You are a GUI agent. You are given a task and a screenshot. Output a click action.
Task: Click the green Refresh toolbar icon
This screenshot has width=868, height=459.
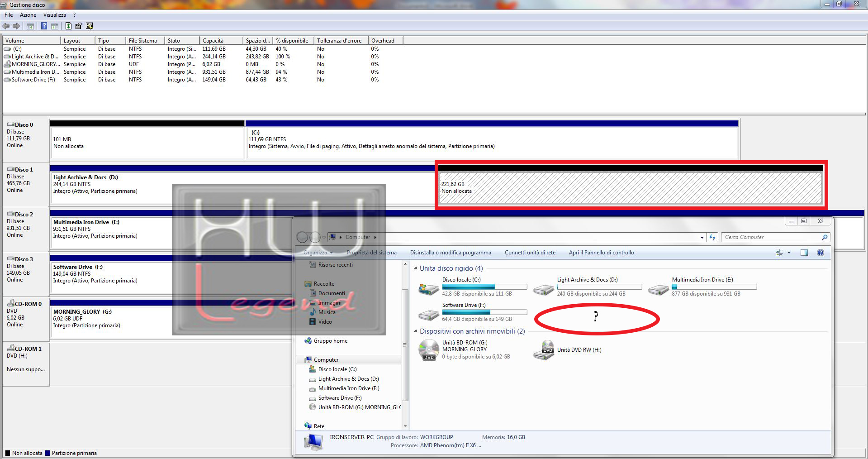[x=68, y=26]
